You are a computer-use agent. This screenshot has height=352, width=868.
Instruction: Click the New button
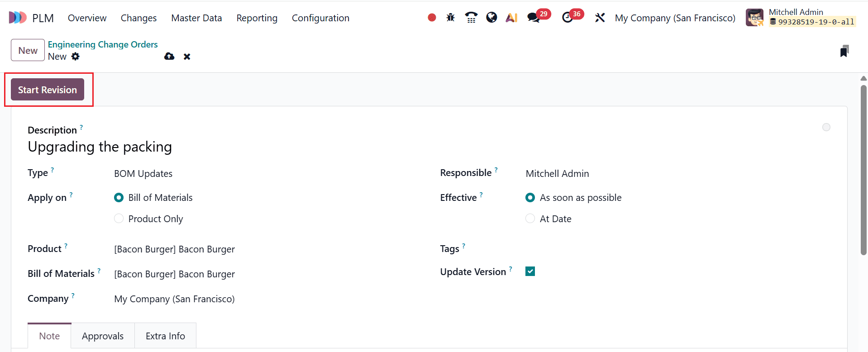pos(28,50)
